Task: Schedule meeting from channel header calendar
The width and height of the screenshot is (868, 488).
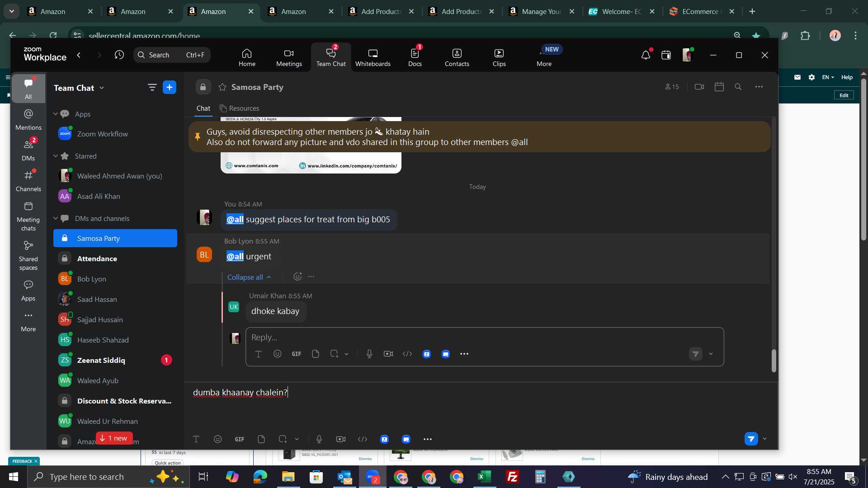Action: click(719, 87)
